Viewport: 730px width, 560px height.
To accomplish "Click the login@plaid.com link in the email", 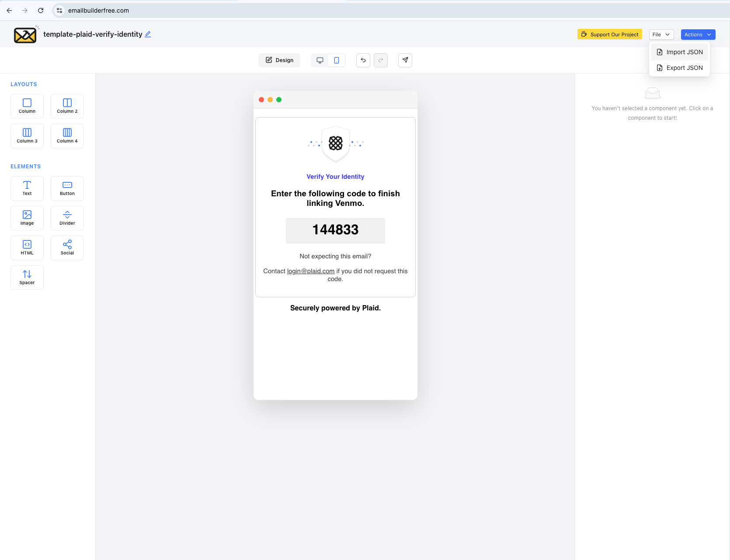I will point(310,271).
